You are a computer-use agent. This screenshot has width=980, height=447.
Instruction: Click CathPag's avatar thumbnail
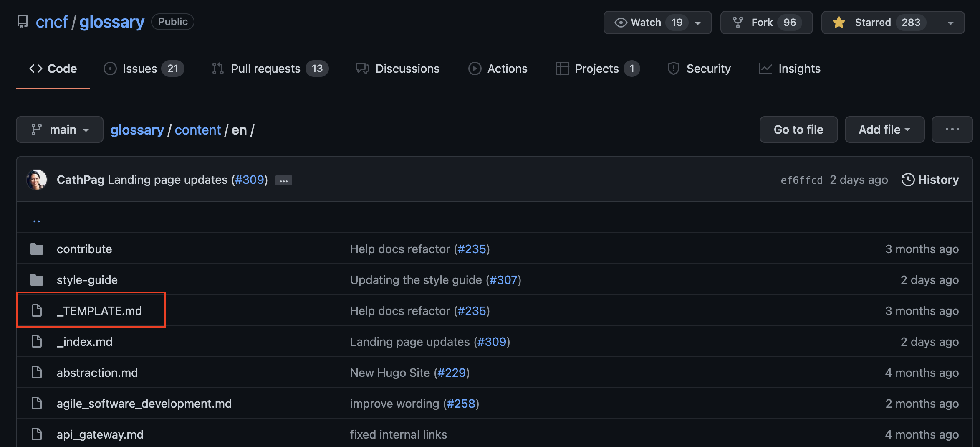tap(37, 180)
